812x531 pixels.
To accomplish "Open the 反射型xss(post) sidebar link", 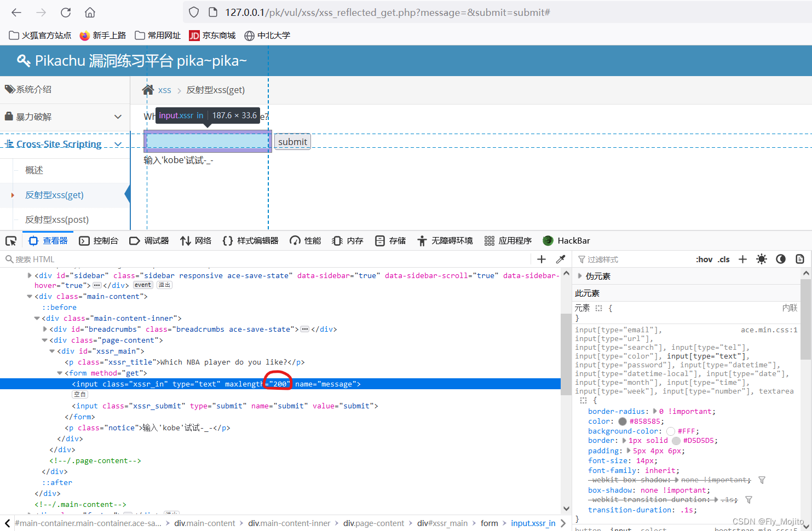I will (57, 220).
